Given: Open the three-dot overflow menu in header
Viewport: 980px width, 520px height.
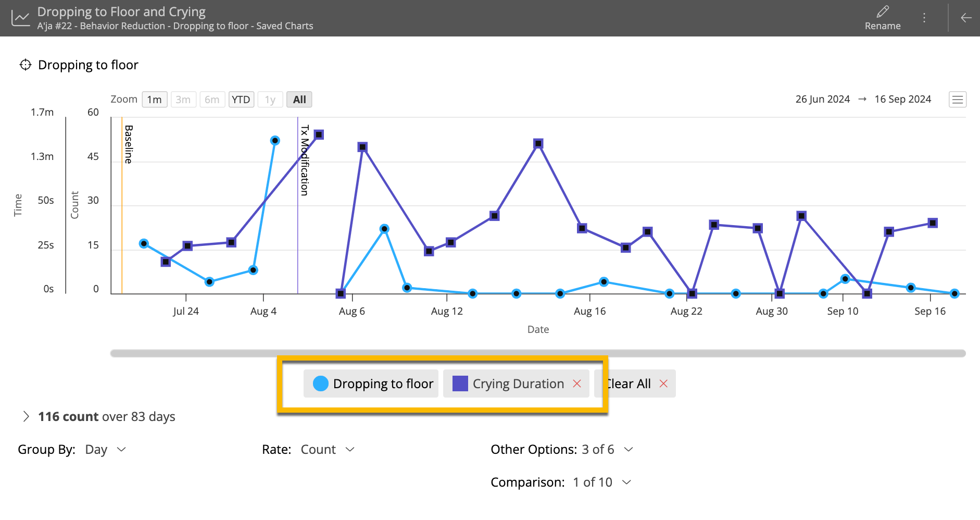Looking at the screenshot, I should coord(924,17).
